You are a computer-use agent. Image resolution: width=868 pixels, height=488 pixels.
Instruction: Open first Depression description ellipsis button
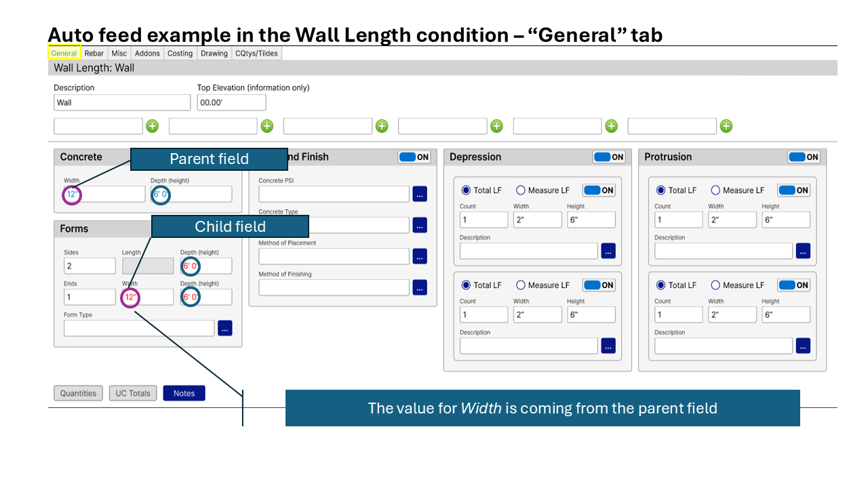pos(608,251)
